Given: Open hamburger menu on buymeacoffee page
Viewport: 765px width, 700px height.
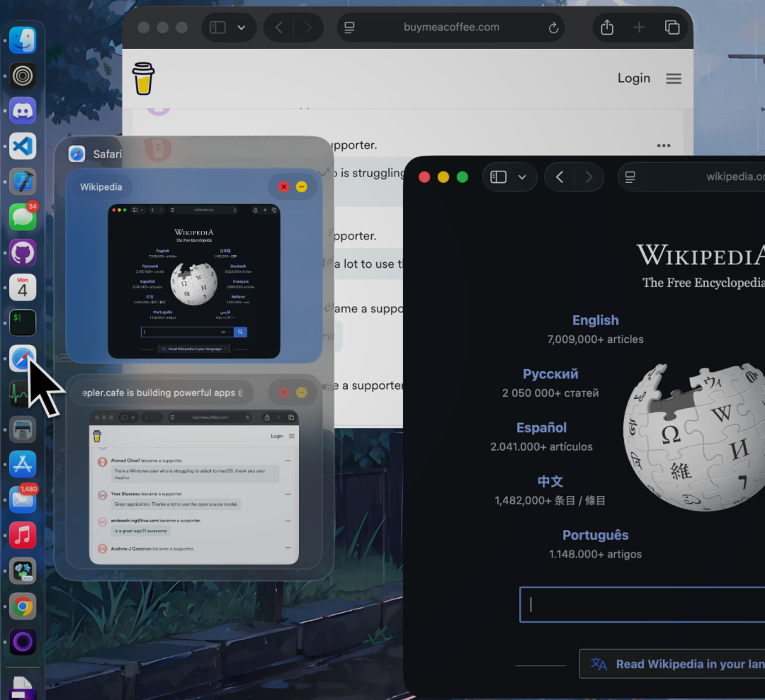Looking at the screenshot, I should [x=674, y=78].
